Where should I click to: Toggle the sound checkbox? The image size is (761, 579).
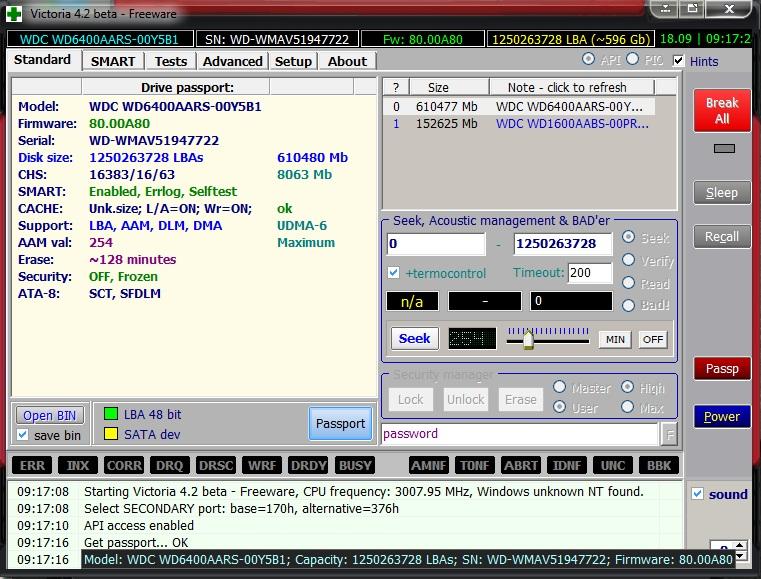[x=697, y=494]
